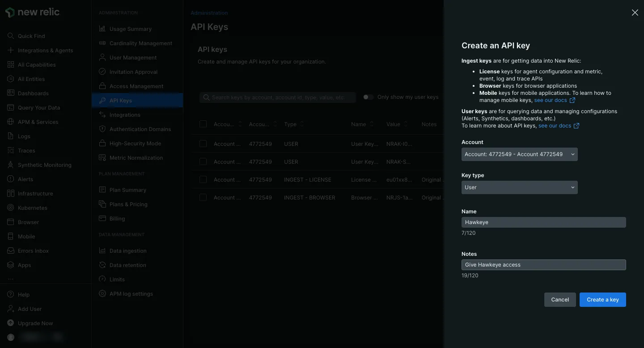Toggle Only show my user keys
Viewport: 644px width, 348px height.
coord(368,97)
